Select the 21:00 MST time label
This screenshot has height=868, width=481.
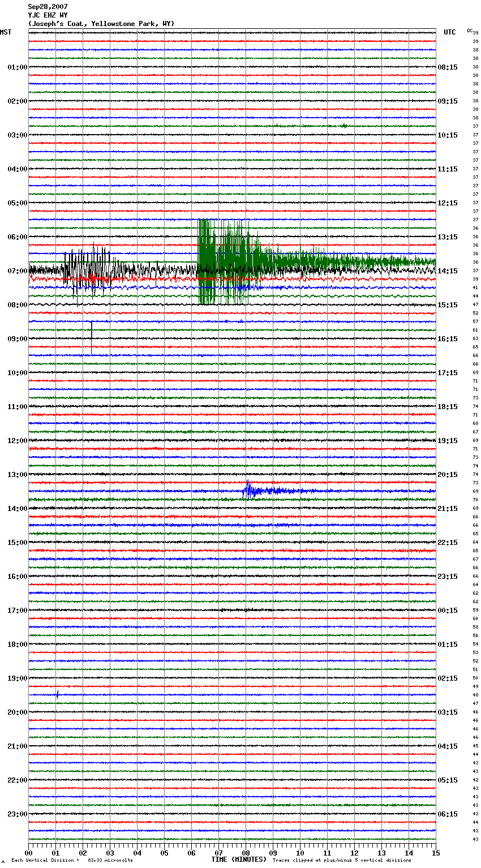[x=18, y=746]
